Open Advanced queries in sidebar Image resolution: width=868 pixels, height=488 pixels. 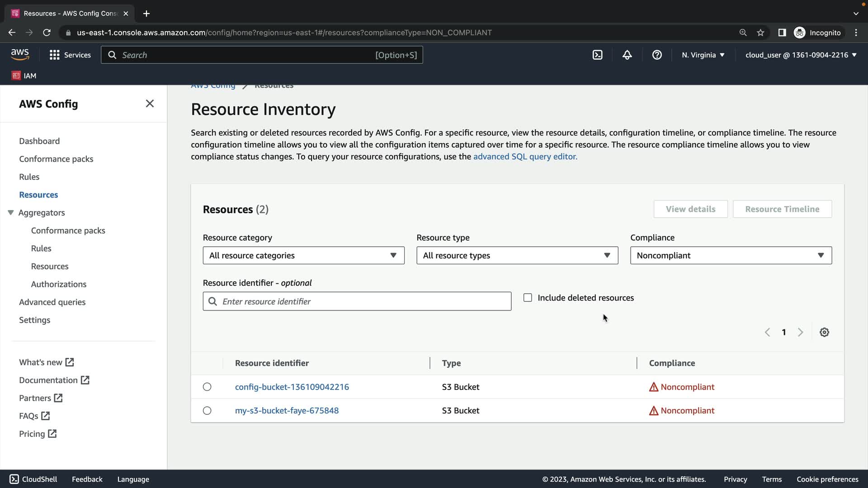point(52,302)
